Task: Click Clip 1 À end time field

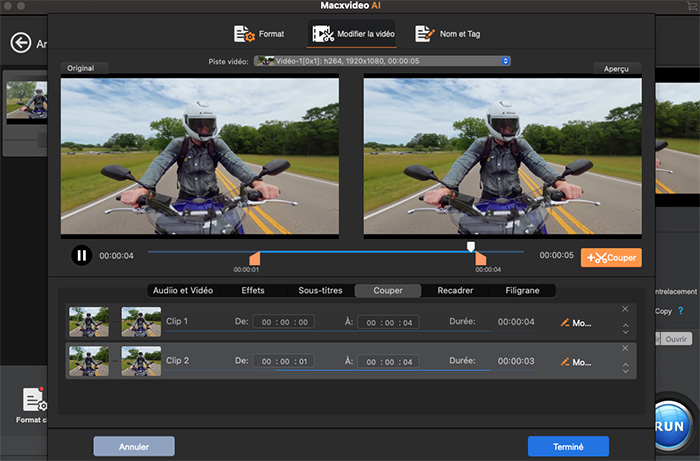Action: click(x=388, y=322)
